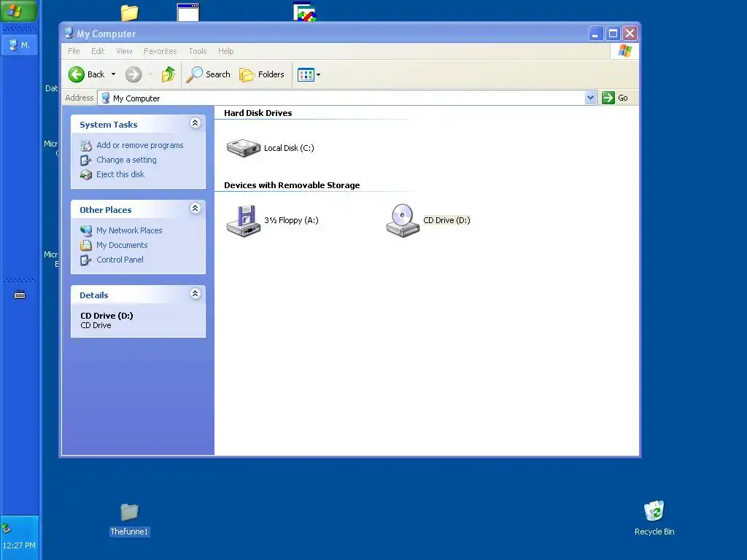Screen dimensions: 747x560
Task: Click the Hard Disk Drives group header
Action: click(x=258, y=113)
